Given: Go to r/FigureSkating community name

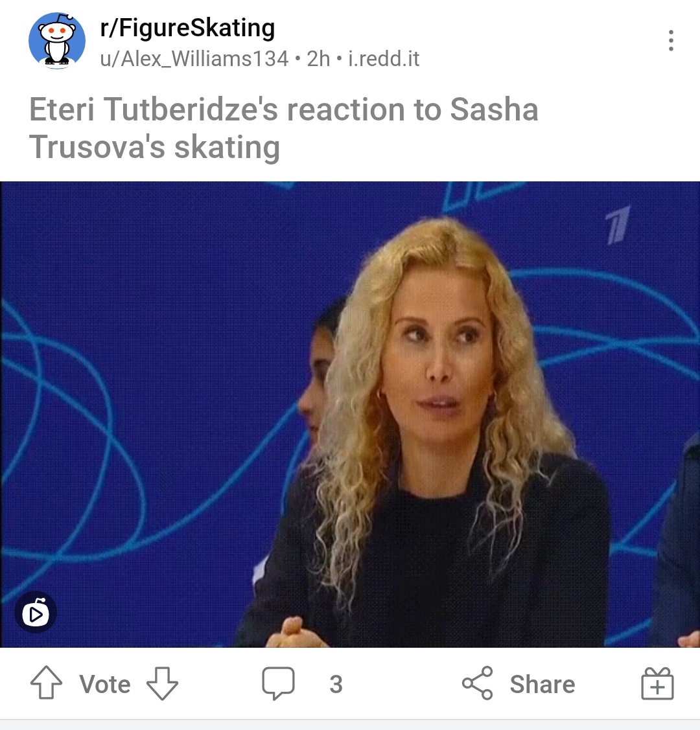Looking at the screenshot, I should tap(187, 27).
